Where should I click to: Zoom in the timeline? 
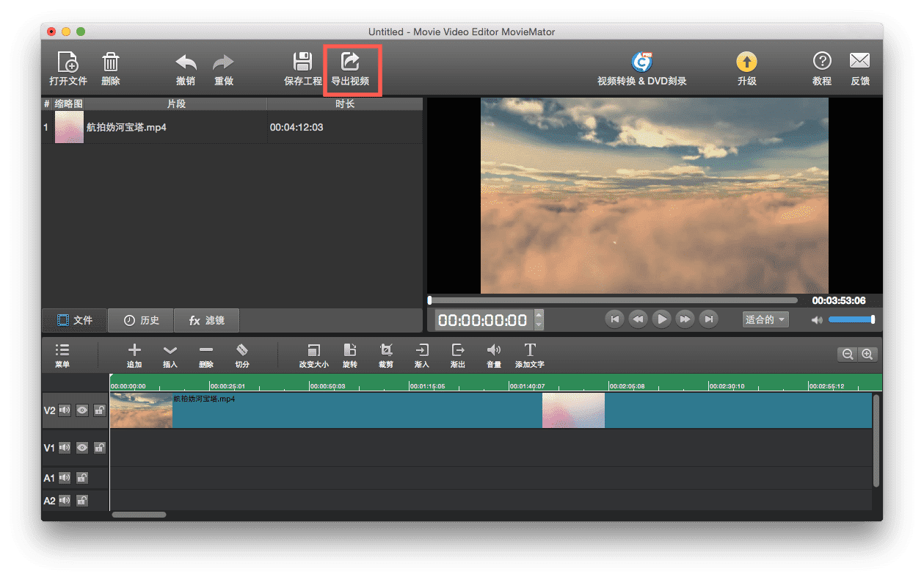867,355
